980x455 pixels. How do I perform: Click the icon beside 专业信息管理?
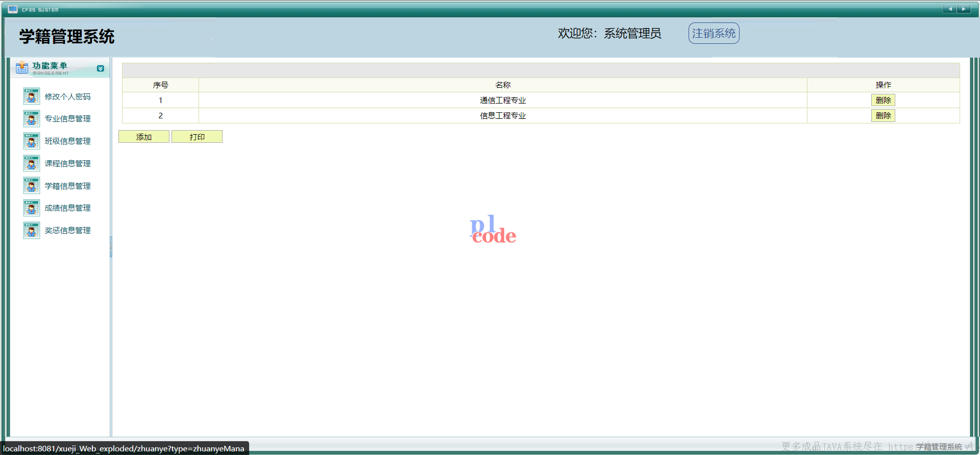pyautogui.click(x=32, y=119)
